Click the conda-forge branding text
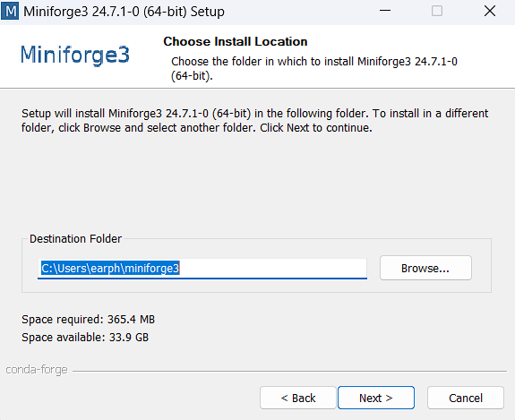 (37, 370)
